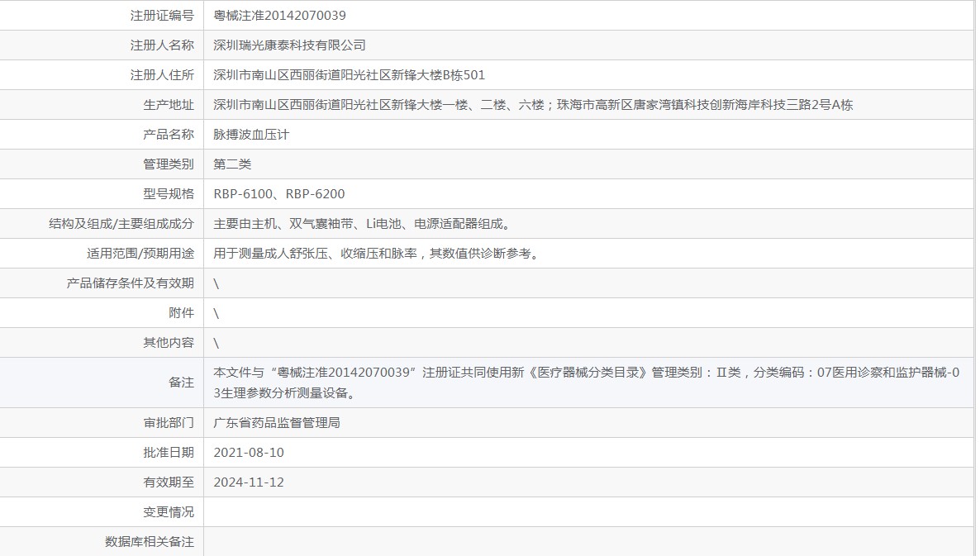Viewport: 980px width, 556px height.
Task: Select the 适用范围/预期用途 label
Action: click(140, 254)
